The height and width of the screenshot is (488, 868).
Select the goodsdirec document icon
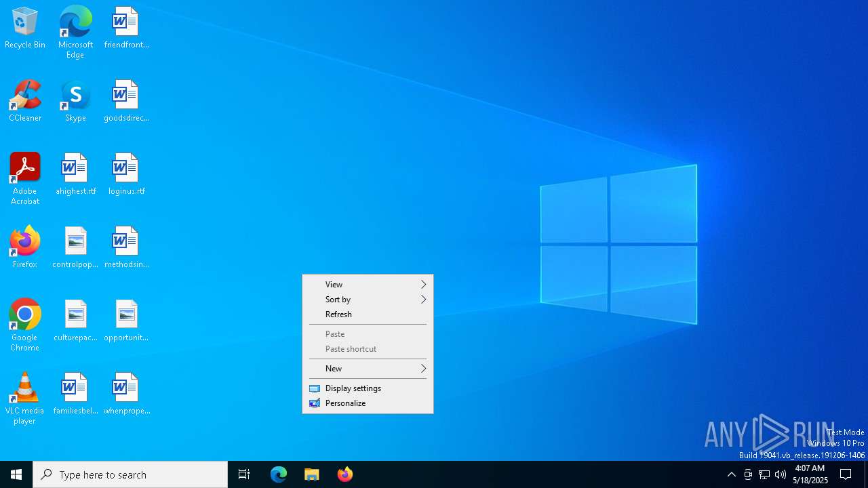(x=126, y=102)
